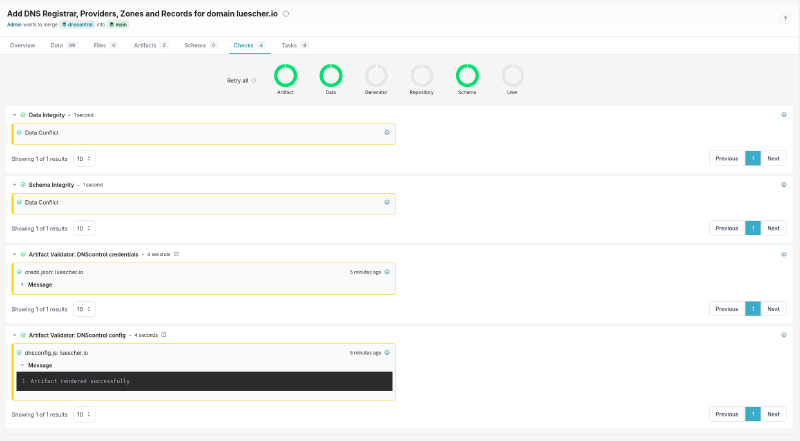Image resolution: width=800 pixels, height=441 pixels.
Task: Click the Generator check progress ring
Action: tap(376, 76)
